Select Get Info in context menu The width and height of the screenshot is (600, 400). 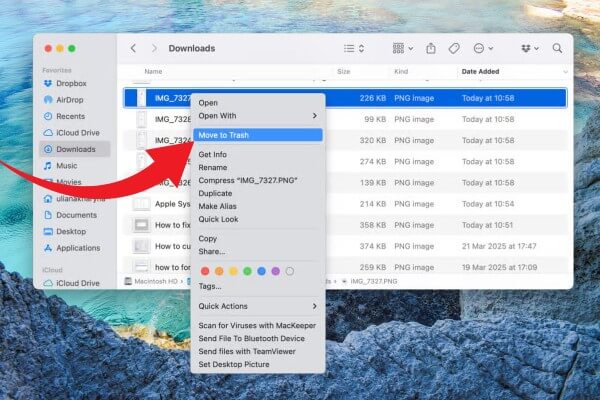click(x=258, y=154)
